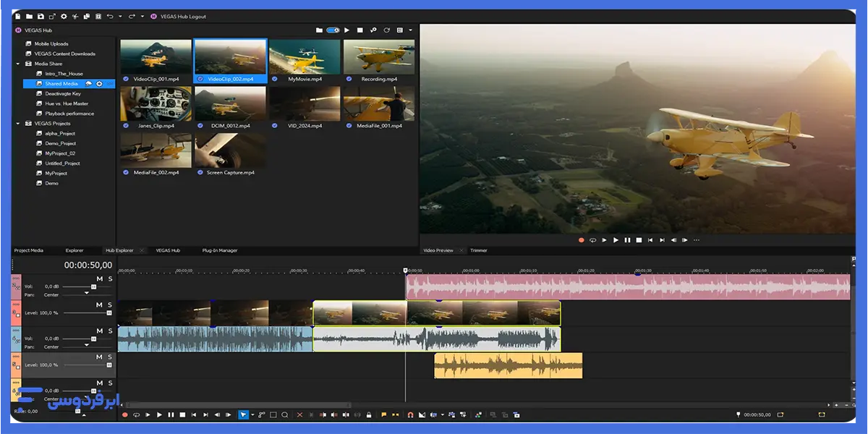Image resolution: width=868 pixels, height=434 pixels.
Task: Click the Redo arrow icon
Action: click(x=132, y=16)
